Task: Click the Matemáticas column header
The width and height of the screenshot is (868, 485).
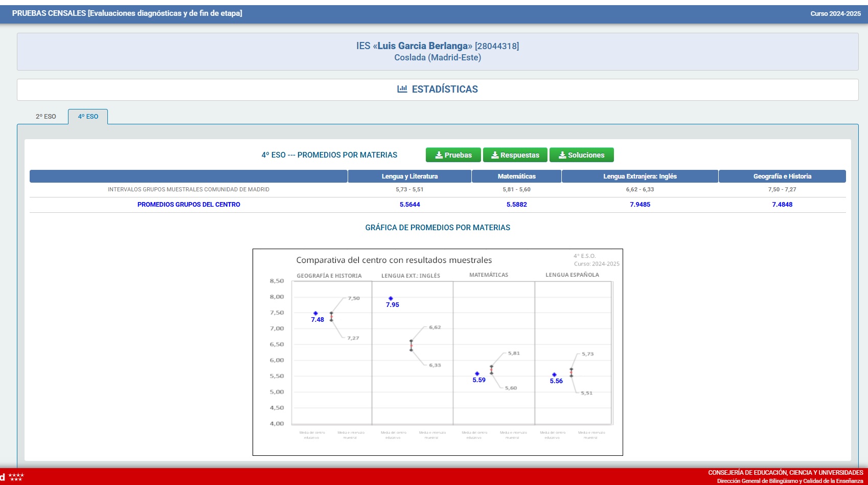Action: 516,177
